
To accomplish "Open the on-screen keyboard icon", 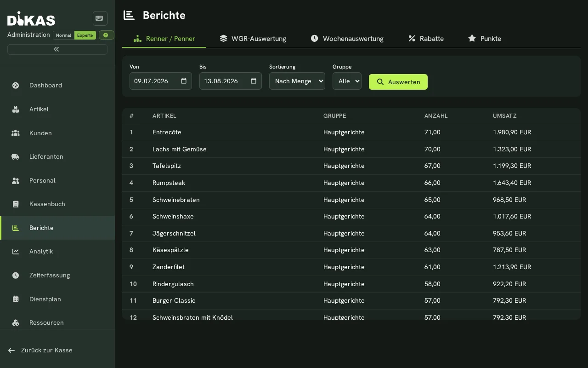I will tap(100, 18).
